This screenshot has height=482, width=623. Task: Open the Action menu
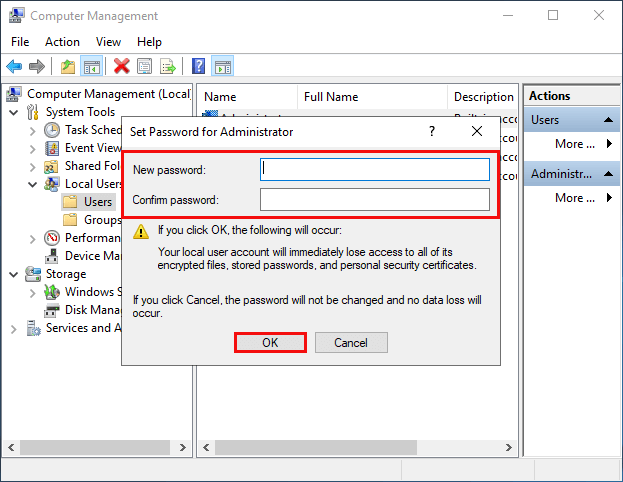62,42
